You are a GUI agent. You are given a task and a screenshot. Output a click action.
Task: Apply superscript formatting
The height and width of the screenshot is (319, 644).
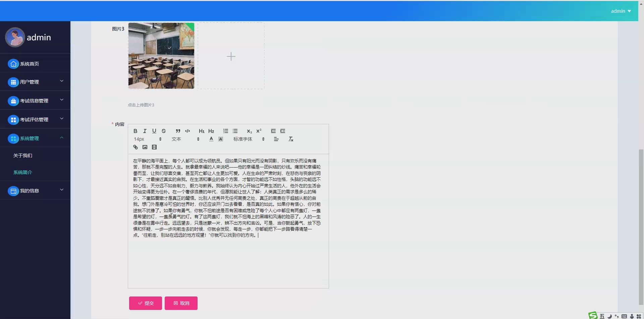[259, 131]
